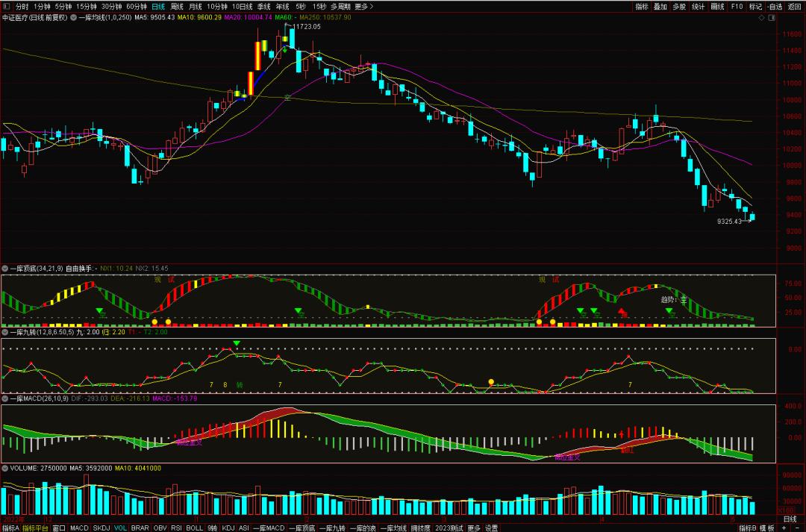Select the BOLL indicator tab at bottom

click(194, 528)
